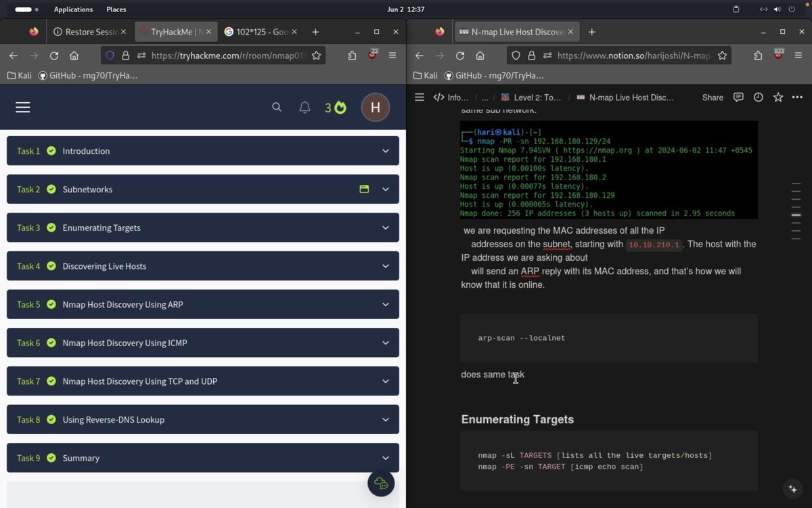The height and width of the screenshot is (508, 812).
Task: View Notion page update history
Action: pos(758,98)
